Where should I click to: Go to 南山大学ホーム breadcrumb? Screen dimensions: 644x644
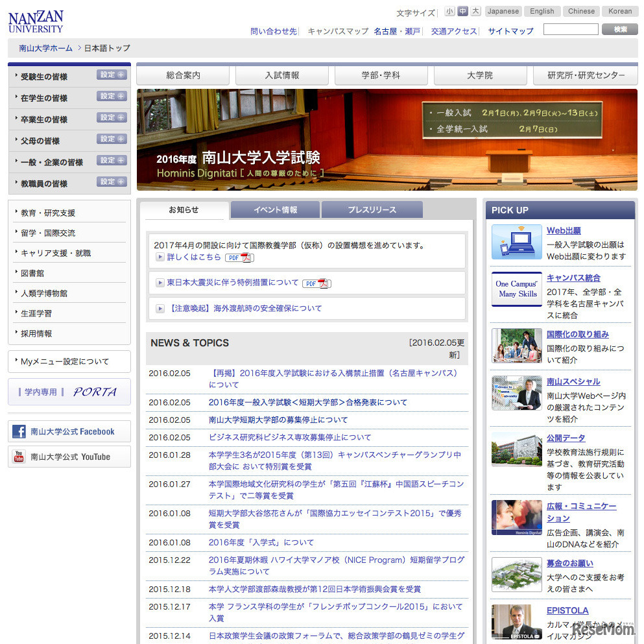coord(45,49)
